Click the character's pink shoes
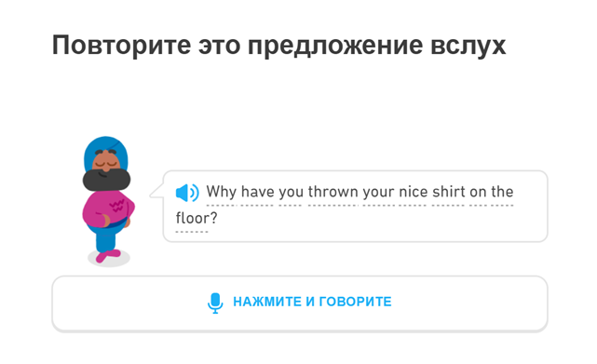Viewport: 597px width, 364px height. tap(108, 256)
